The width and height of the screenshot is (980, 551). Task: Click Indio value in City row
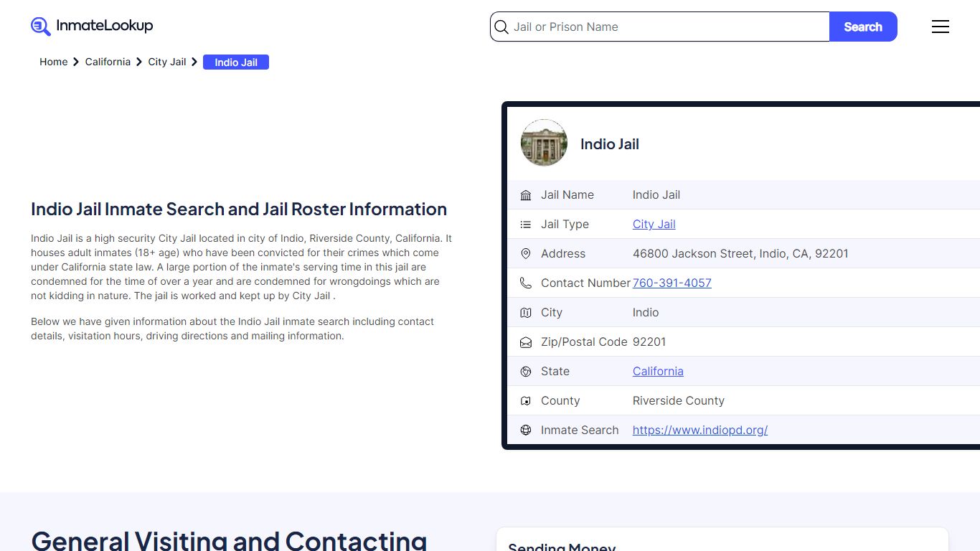[646, 313]
